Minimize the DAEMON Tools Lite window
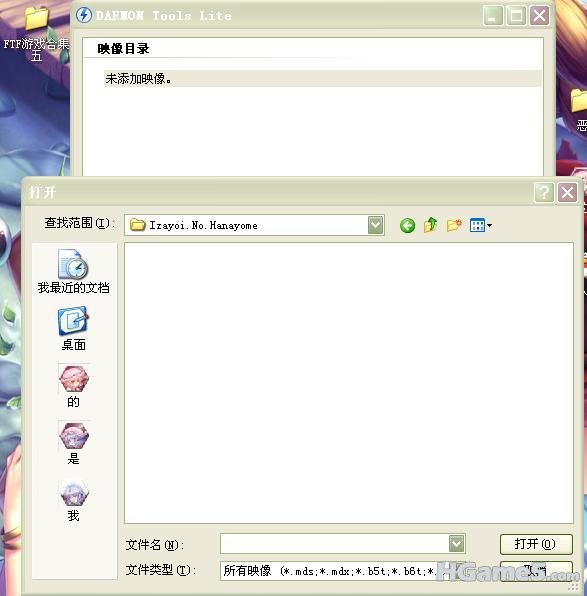This screenshot has height=596, width=587. (493, 16)
